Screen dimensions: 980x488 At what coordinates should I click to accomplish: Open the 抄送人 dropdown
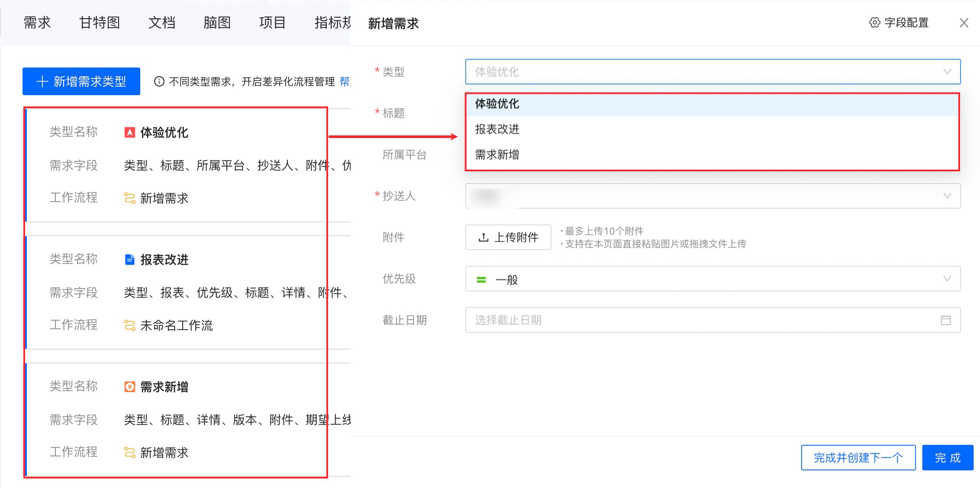947,196
